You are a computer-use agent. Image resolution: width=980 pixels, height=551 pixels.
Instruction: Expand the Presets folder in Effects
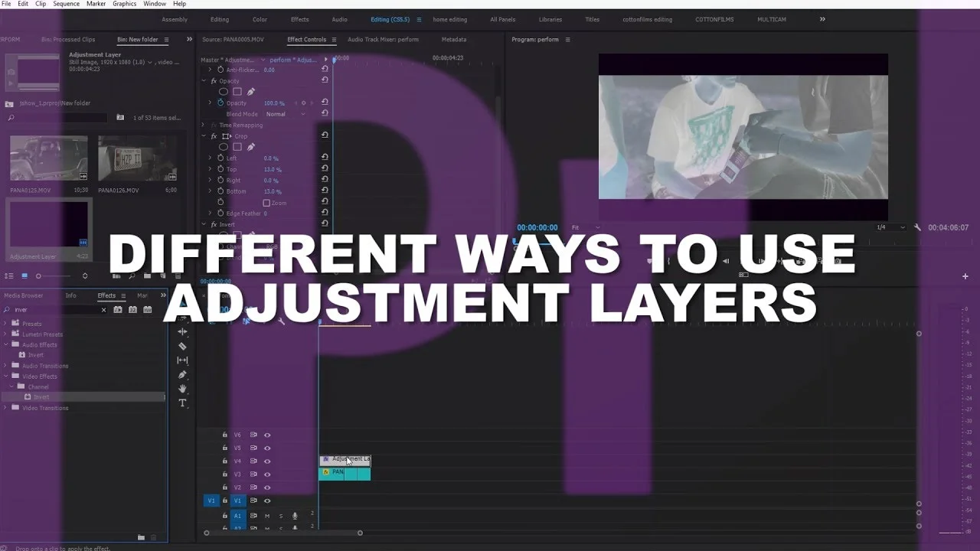[x=6, y=324]
